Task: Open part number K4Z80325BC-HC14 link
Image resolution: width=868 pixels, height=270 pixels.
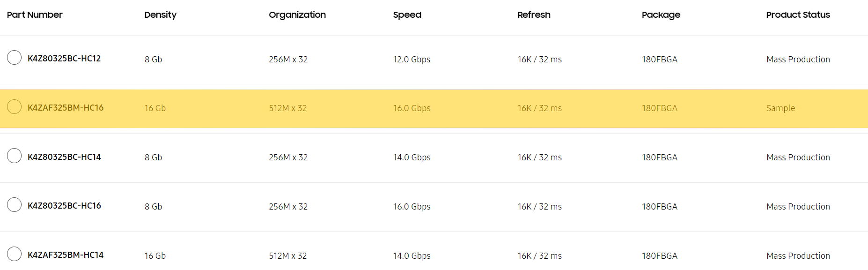Action: pyautogui.click(x=64, y=157)
